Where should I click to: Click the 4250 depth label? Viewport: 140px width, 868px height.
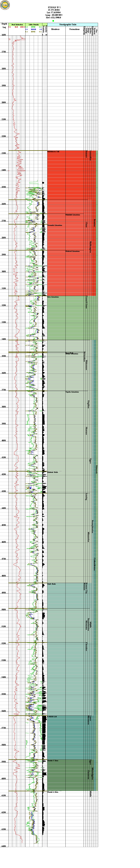4,474
